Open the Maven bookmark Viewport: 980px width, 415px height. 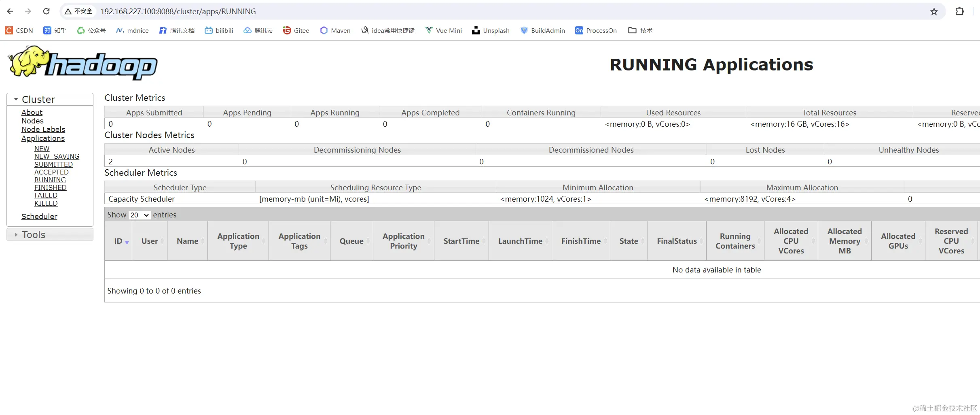335,30
